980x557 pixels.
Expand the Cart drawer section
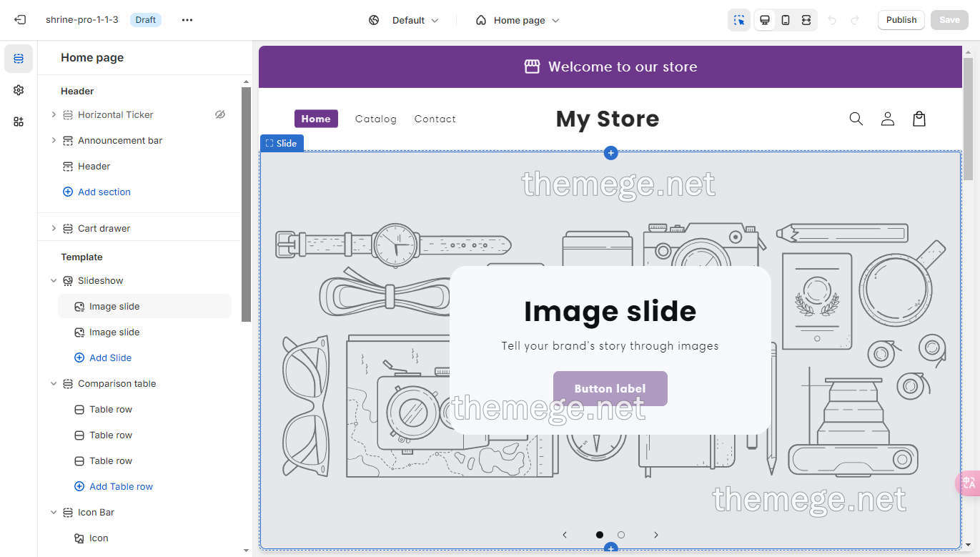point(54,228)
